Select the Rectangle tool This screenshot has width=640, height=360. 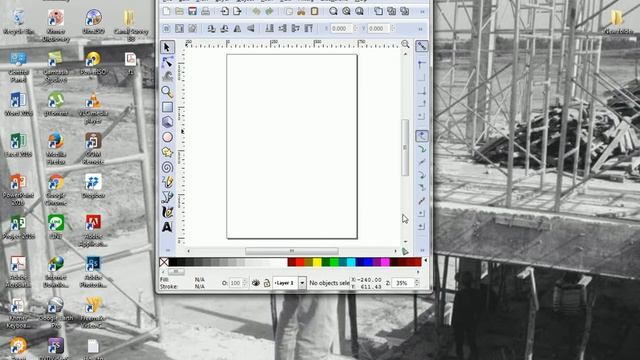[167, 107]
